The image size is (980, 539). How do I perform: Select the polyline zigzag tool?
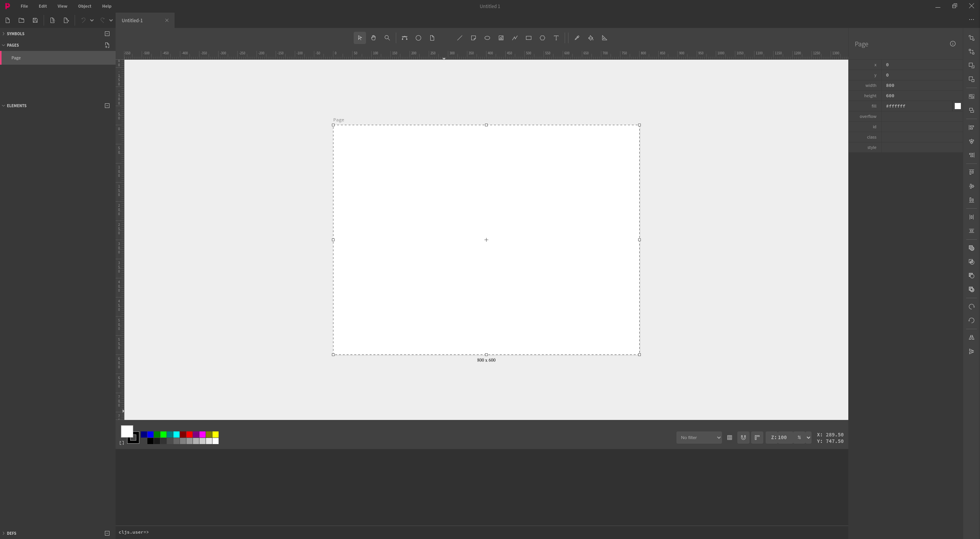tap(515, 38)
